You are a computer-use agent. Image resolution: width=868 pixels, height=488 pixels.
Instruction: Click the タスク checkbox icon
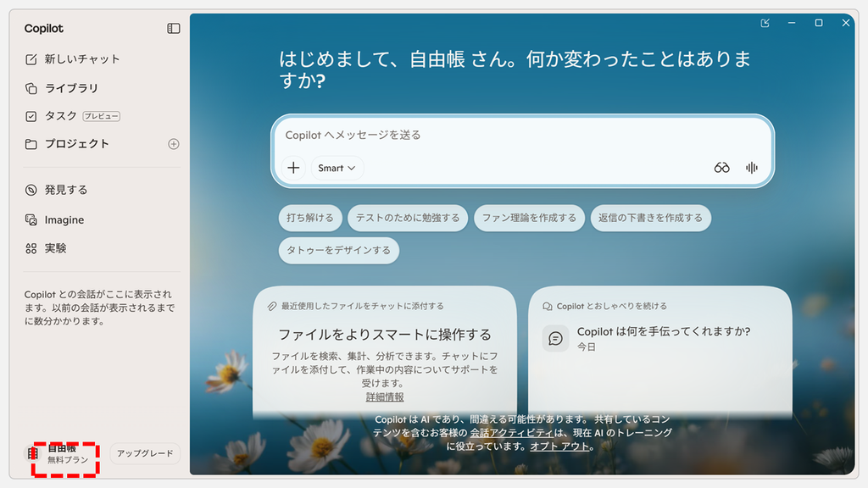(x=31, y=116)
